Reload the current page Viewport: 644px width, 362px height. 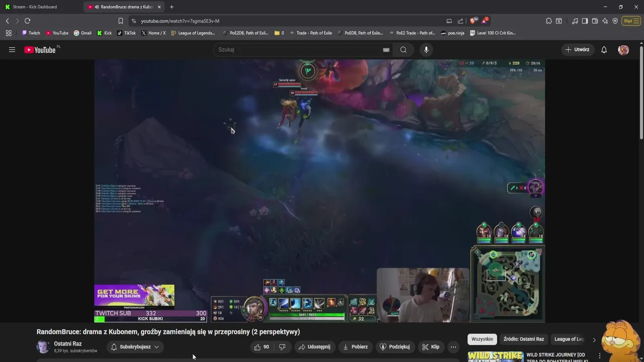[27, 21]
